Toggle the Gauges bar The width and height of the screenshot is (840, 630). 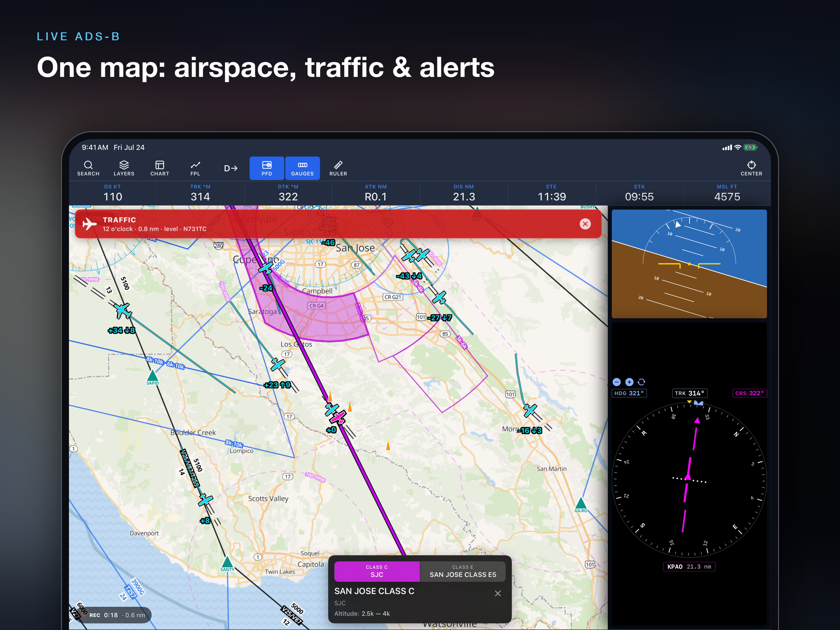point(302,168)
